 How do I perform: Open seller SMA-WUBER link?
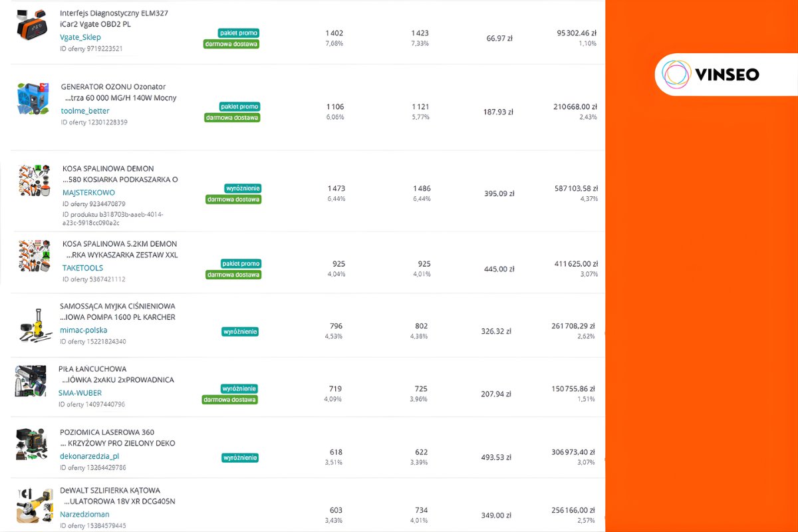click(x=80, y=393)
